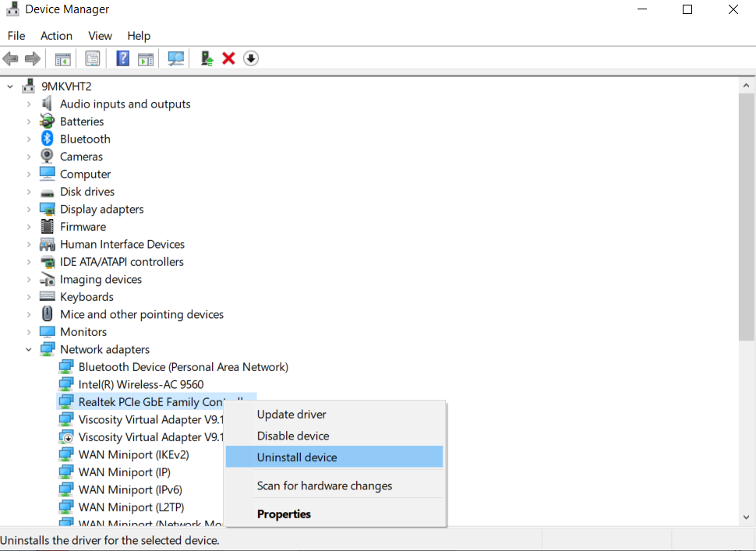Select Intel(R) Wireless-AC 9560 adapter
Screen dimensions: 756x551
coord(141,384)
